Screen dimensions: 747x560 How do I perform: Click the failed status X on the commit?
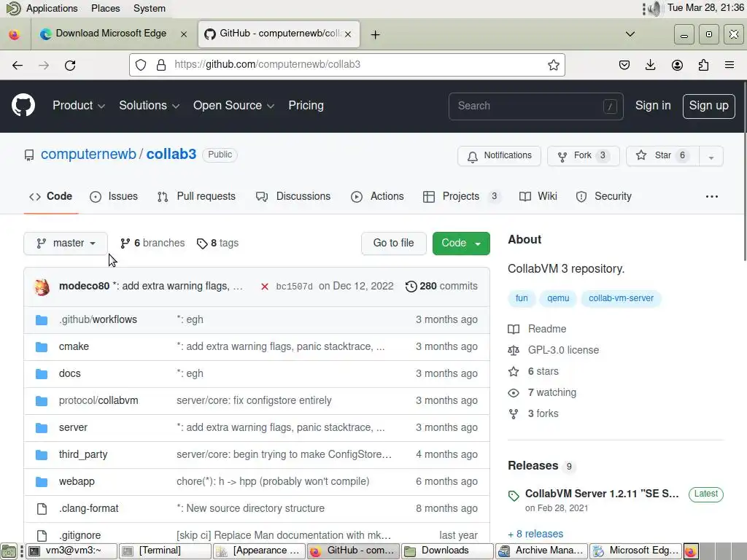(x=264, y=287)
